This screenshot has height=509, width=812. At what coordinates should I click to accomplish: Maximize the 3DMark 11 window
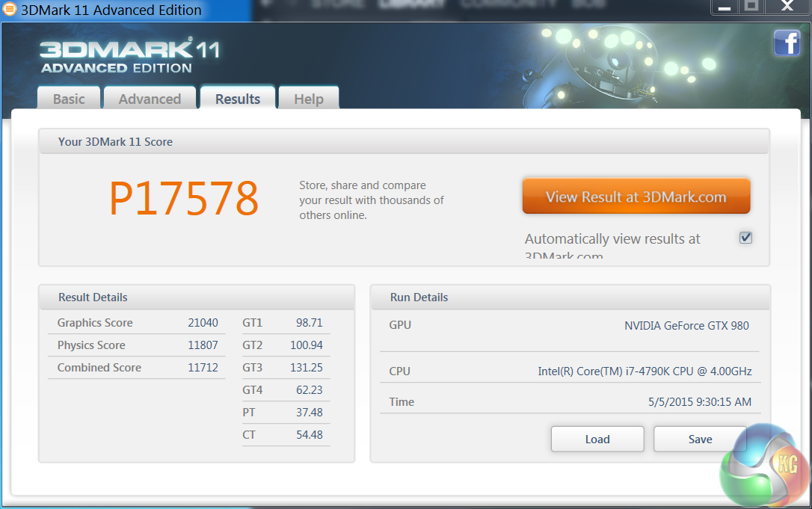[751, 7]
